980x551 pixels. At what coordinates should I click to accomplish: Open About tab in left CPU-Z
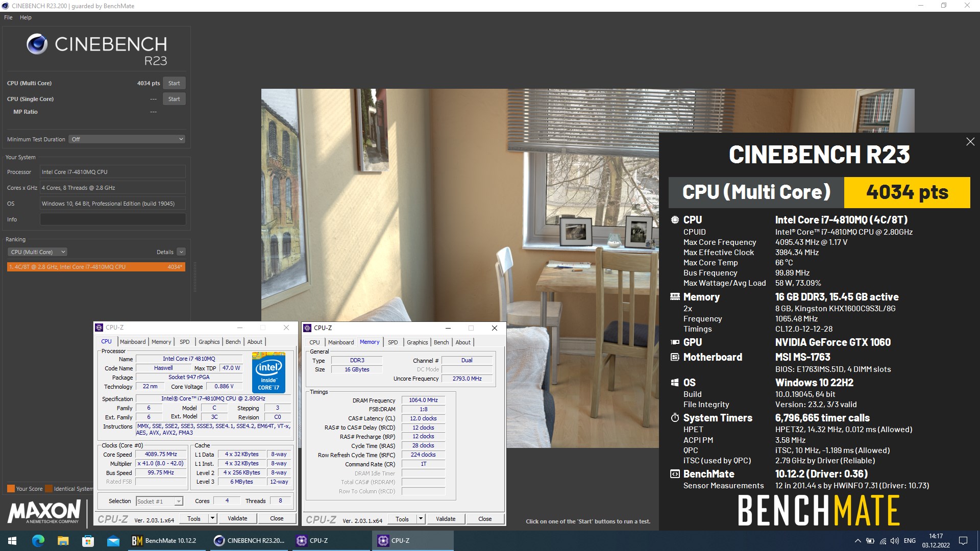pyautogui.click(x=255, y=342)
